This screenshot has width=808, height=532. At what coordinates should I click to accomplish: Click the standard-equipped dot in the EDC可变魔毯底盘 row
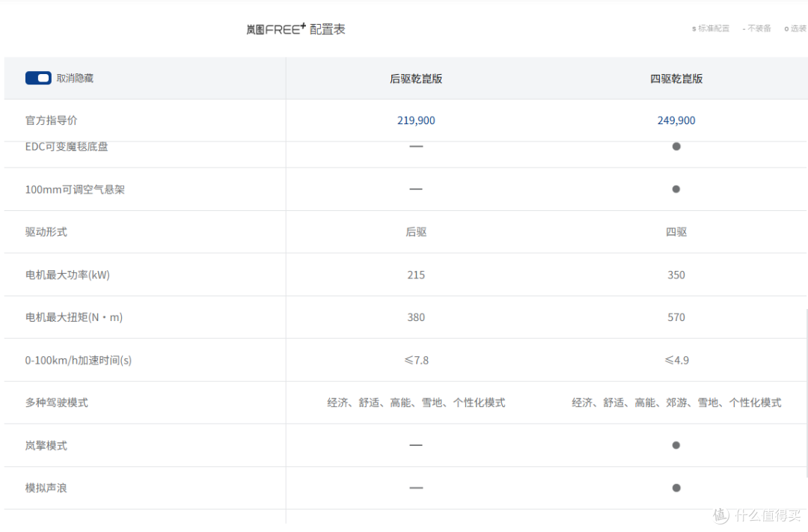676,147
